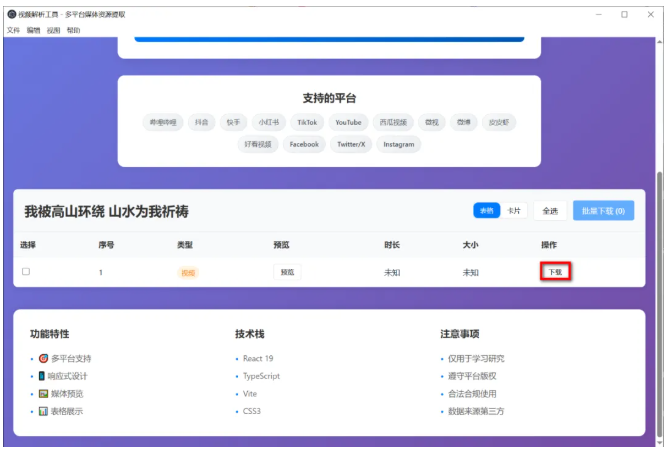This screenshot has height=454, width=669.
Task: Click the orange 视频 type tag
Action: coord(188,273)
